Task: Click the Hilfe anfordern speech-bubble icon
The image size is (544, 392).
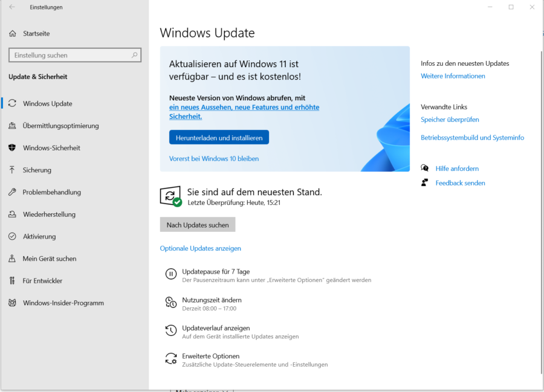Action: (426, 169)
